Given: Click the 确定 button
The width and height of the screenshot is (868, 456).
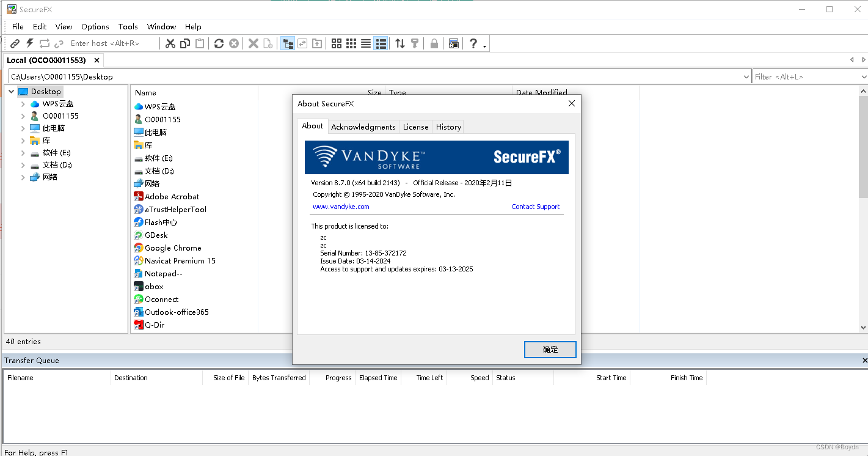Looking at the screenshot, I should pos(550,350).
